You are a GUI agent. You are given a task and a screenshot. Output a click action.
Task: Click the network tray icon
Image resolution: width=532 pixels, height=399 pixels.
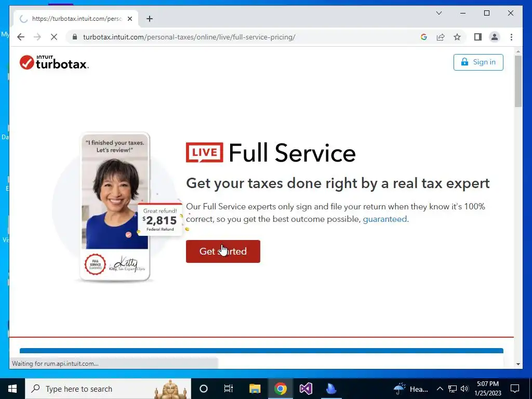(453, 389)
